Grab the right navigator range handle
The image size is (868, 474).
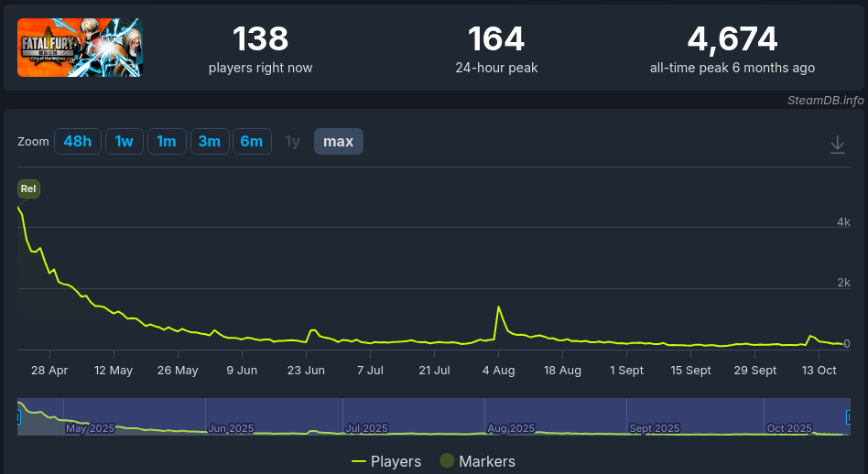[848, 417]
